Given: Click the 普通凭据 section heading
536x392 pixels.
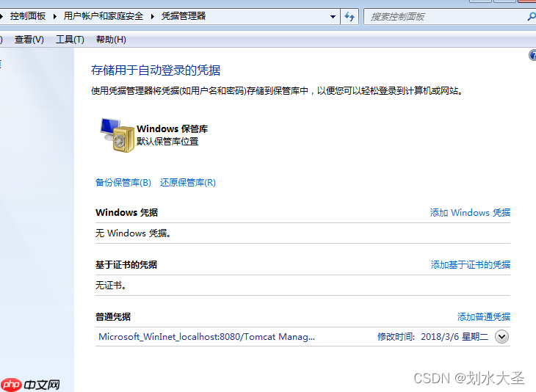Looking at the screenshot, I should (113, 317).
